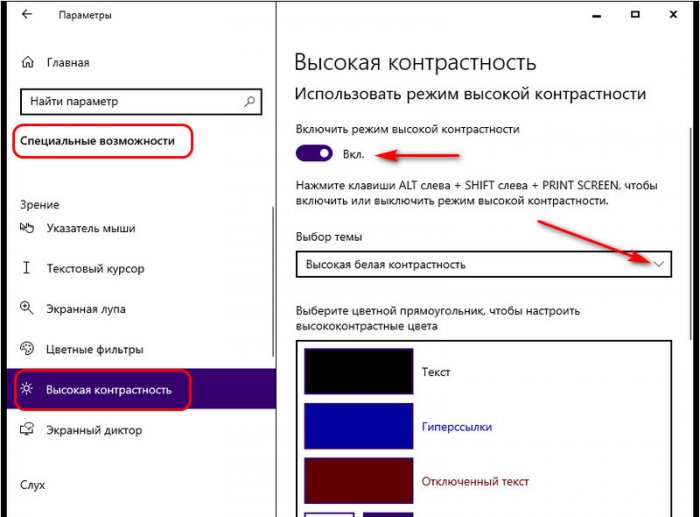Click the Экранный диктор narrator icon
Image resolution: width=700 pixels, height=517 pixels.
coord(27,430)
